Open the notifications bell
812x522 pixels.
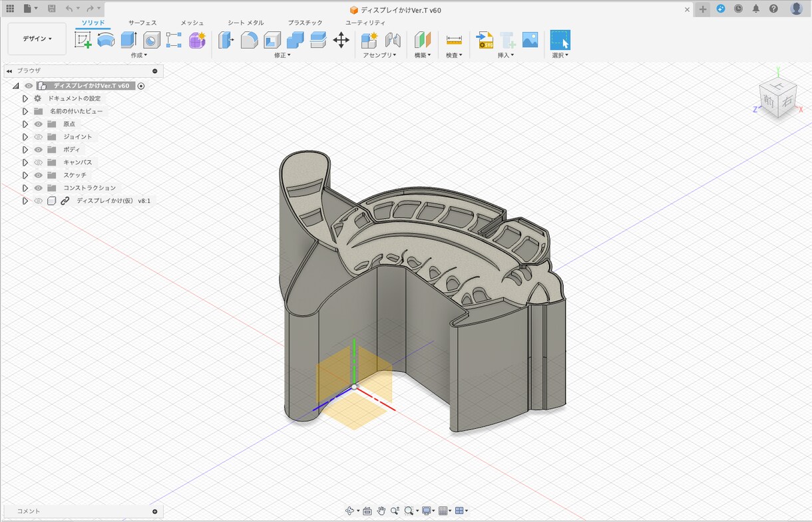click(756, 9)
